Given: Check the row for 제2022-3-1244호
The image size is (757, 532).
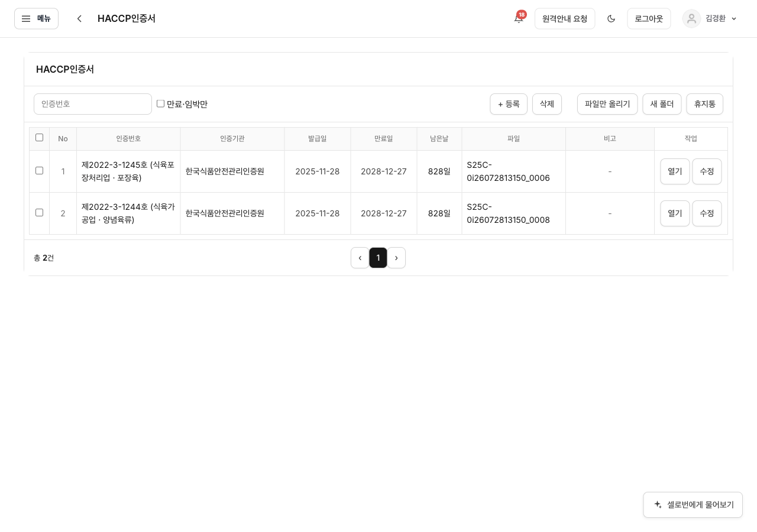Looking at the screenshot, I should click(x=40, y=213).
